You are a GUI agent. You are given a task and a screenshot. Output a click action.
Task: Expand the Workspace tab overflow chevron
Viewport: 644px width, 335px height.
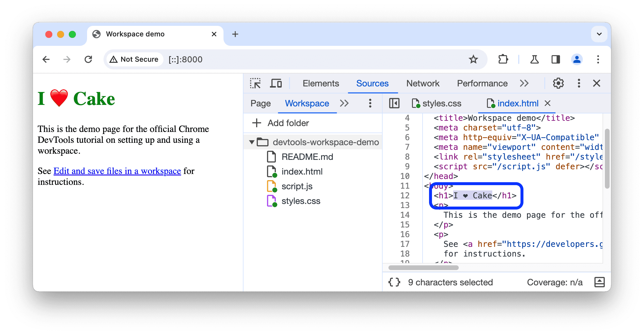345,103
